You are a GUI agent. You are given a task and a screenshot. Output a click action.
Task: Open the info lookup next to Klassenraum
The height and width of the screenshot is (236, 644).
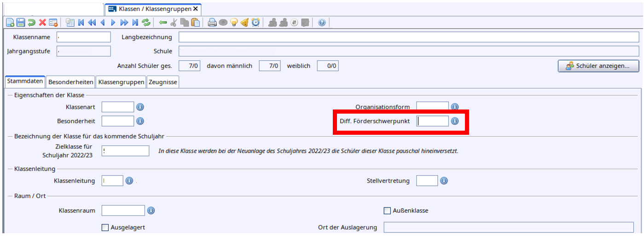(151, 211)
